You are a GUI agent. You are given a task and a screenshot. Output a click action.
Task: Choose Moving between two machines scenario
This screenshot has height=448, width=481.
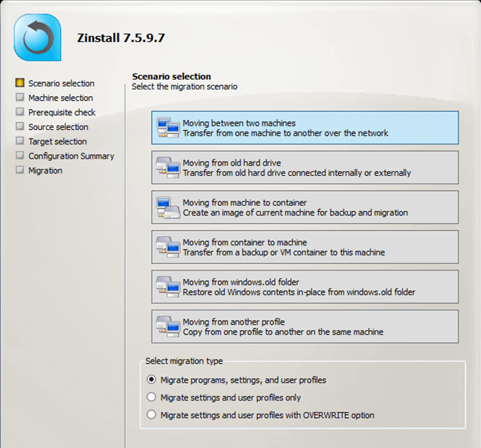point(305,128)
